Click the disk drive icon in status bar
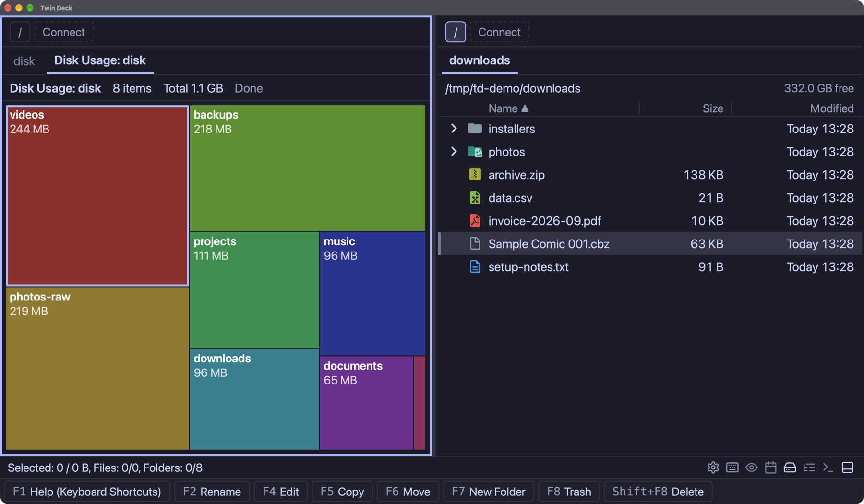This screenshot has width=864, height=504. tap(790, 468)
